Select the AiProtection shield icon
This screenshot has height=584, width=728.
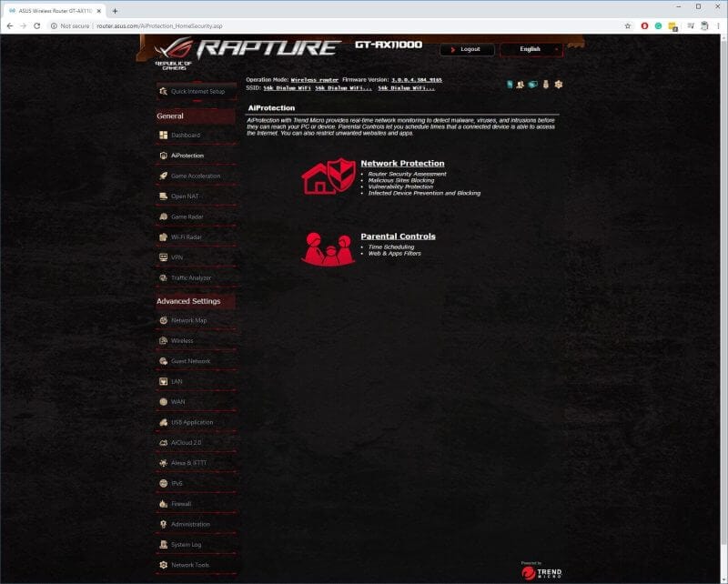click(x=165, y=155)
